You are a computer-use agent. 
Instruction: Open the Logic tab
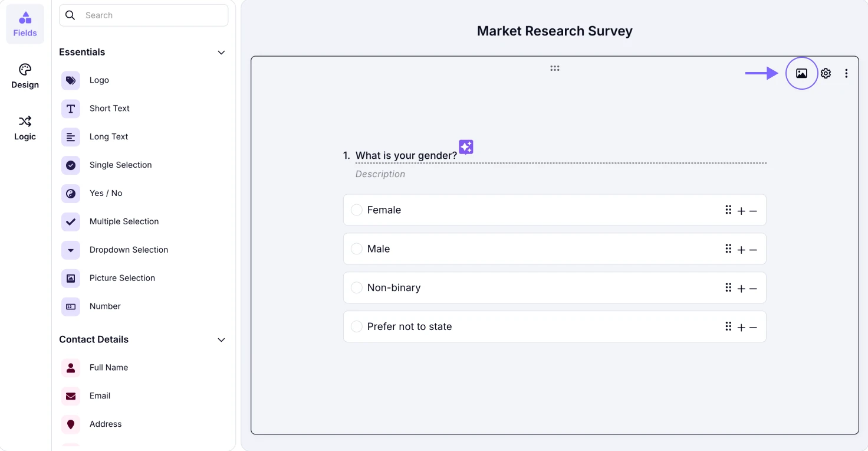[25, 128]
